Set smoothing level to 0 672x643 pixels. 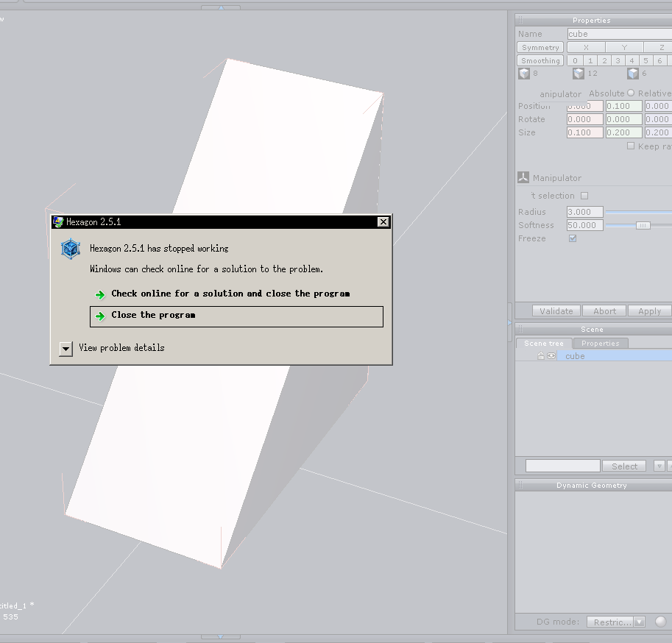575,60
